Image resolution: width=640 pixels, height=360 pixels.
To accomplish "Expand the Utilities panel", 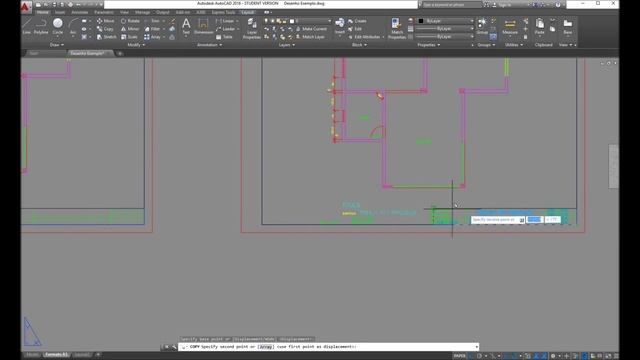I will click(514, 45).
